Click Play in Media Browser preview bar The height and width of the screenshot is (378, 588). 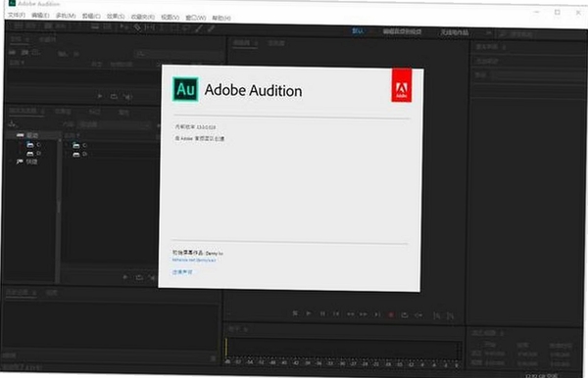click(x=125, y=277)
